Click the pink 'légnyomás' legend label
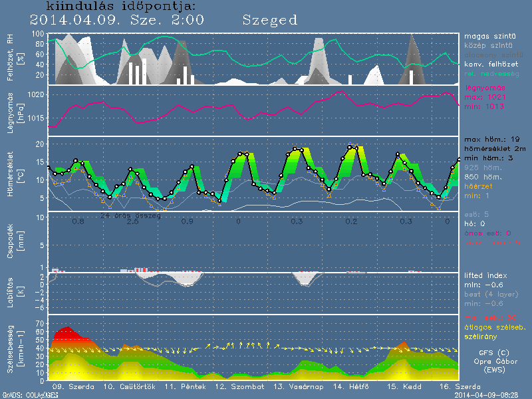The image size is (532, 399). [484, 88]
